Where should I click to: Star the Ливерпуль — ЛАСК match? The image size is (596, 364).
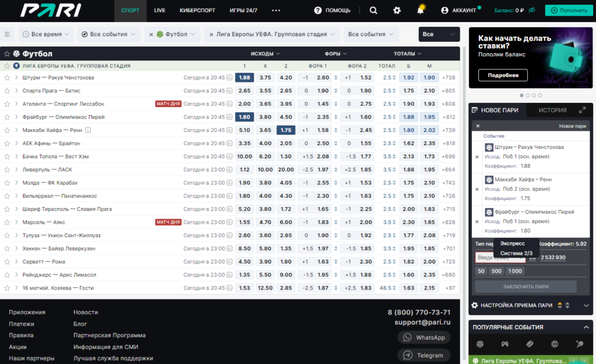pyautogui.click(x=7, y=170)
